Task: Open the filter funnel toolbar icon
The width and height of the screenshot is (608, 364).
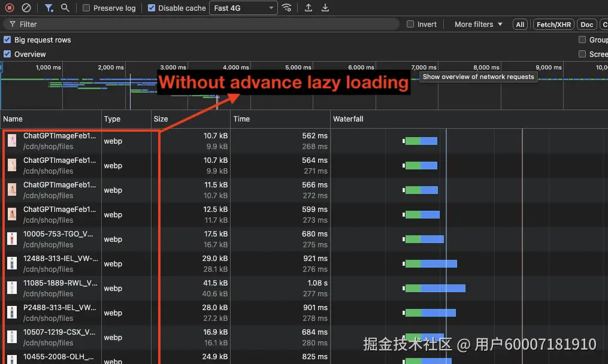Action: (48, 8)
